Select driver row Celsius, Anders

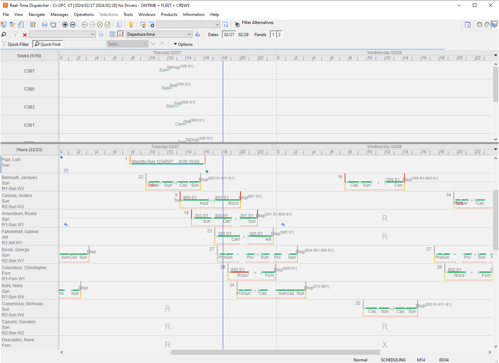coord(29,200)
